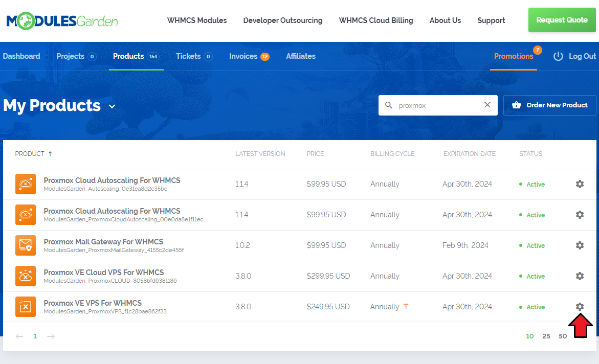
Task: Sort by STATUS column
Action: coord(530,153)
